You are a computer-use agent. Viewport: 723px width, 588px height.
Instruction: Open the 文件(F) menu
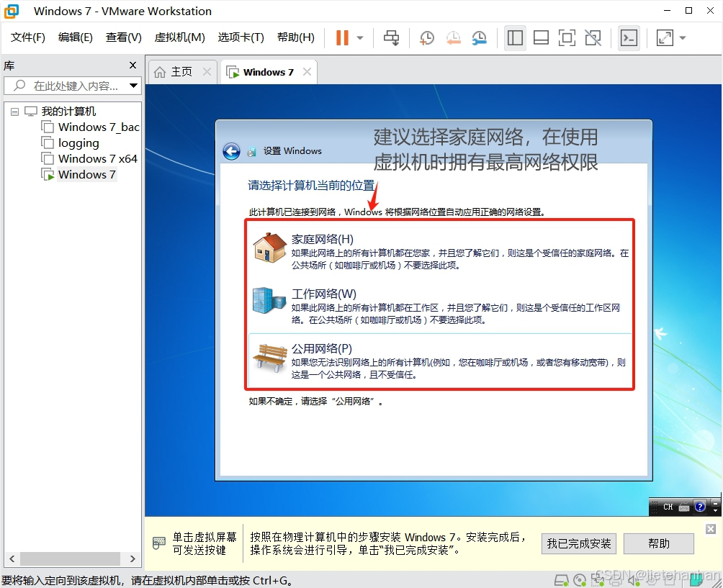point(27,37)
